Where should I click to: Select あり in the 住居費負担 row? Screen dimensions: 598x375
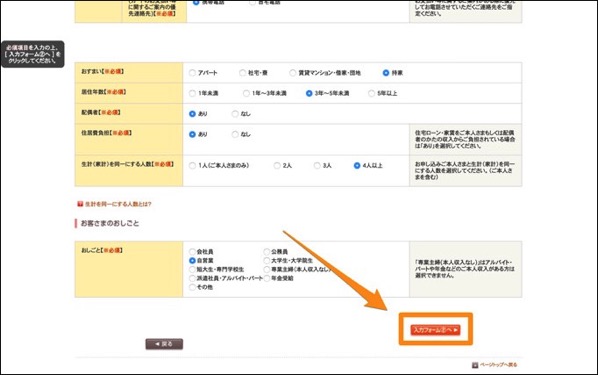192,134
